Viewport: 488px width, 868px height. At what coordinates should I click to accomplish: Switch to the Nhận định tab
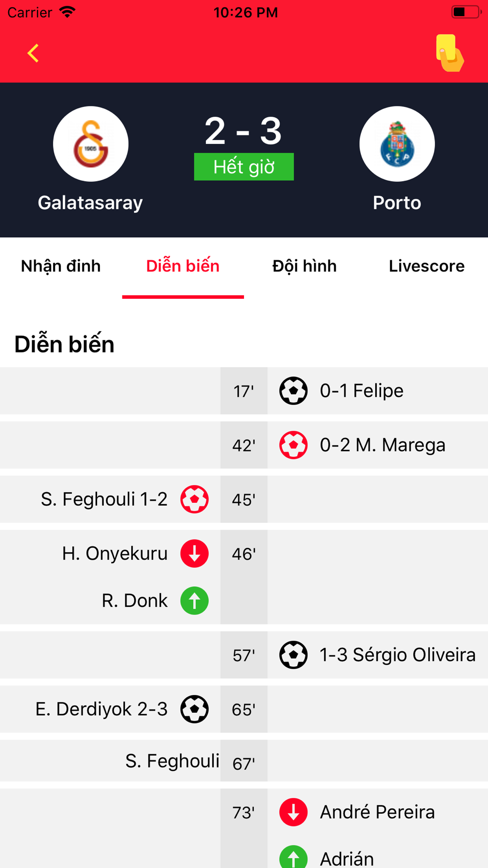[61, 266]
